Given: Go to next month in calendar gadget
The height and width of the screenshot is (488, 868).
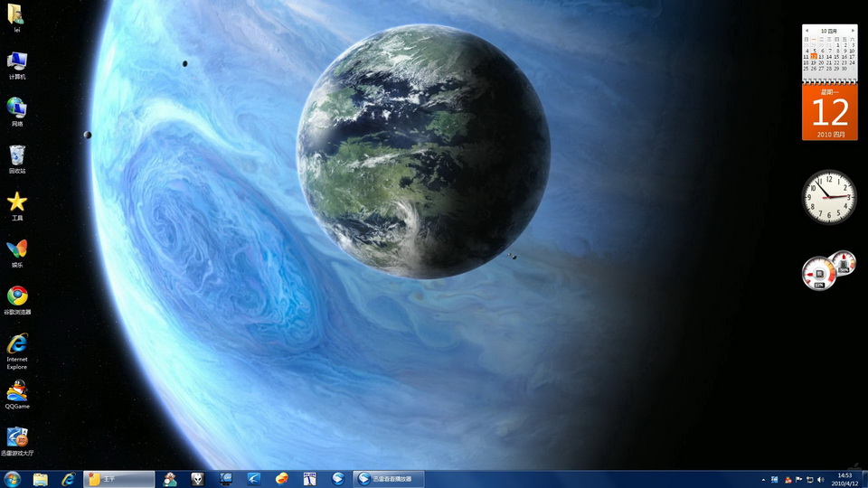Looking at the screenshot, I should tap(853, 31).
